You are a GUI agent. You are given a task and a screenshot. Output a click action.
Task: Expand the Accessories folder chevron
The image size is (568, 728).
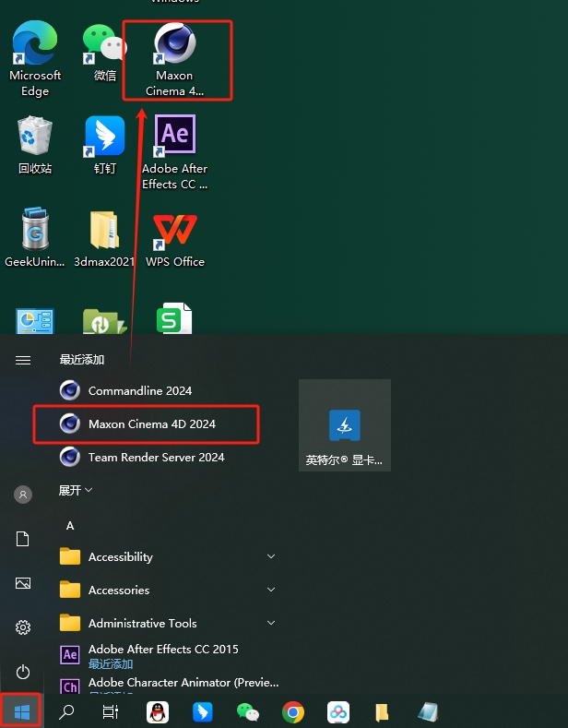point(271,590)
